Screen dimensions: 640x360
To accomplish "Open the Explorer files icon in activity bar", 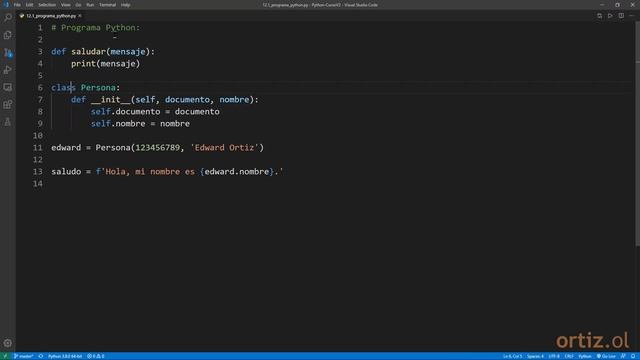I will point(7,35).
